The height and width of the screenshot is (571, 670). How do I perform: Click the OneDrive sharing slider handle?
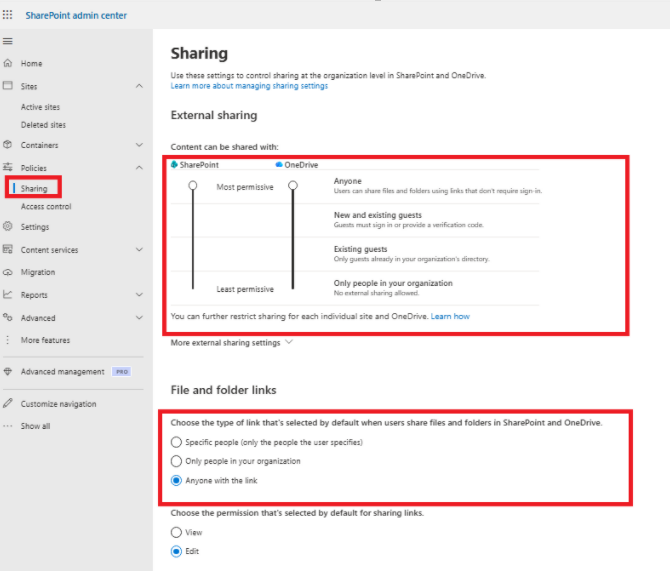click(x=293, y=185)
